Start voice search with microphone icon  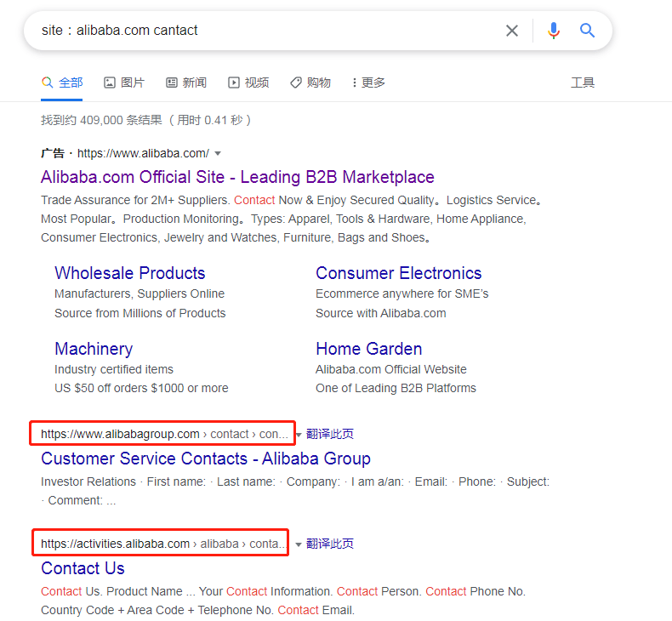click(x=553, y=31)
